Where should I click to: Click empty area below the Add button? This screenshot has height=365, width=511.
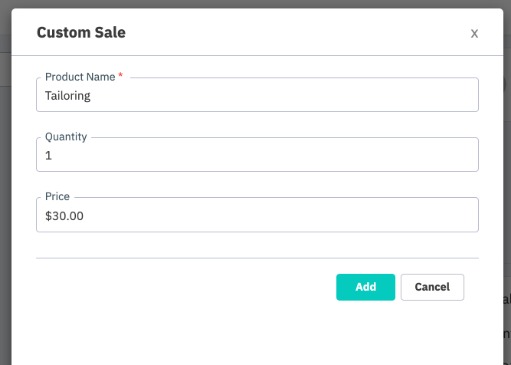365,333
